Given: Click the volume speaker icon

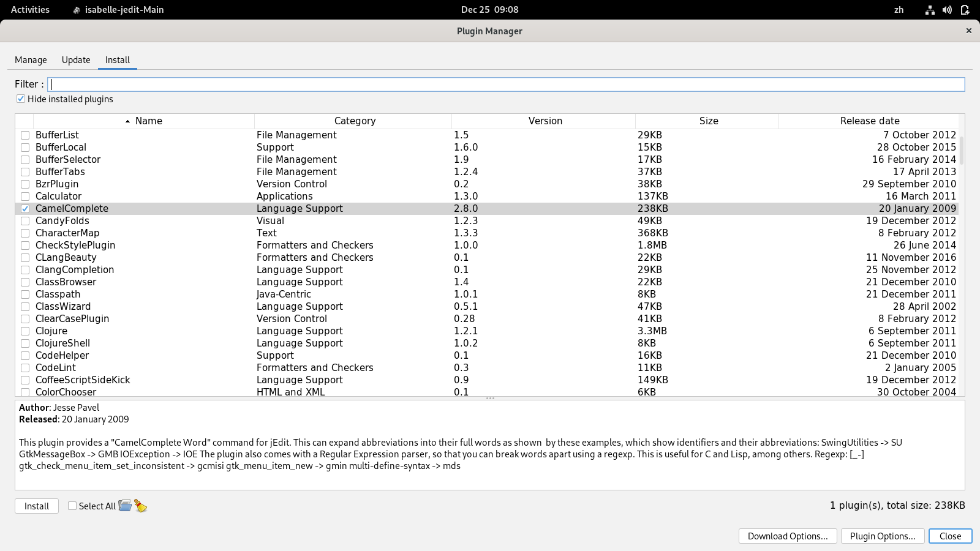Looking at the screenshot, I should [947, 10].
